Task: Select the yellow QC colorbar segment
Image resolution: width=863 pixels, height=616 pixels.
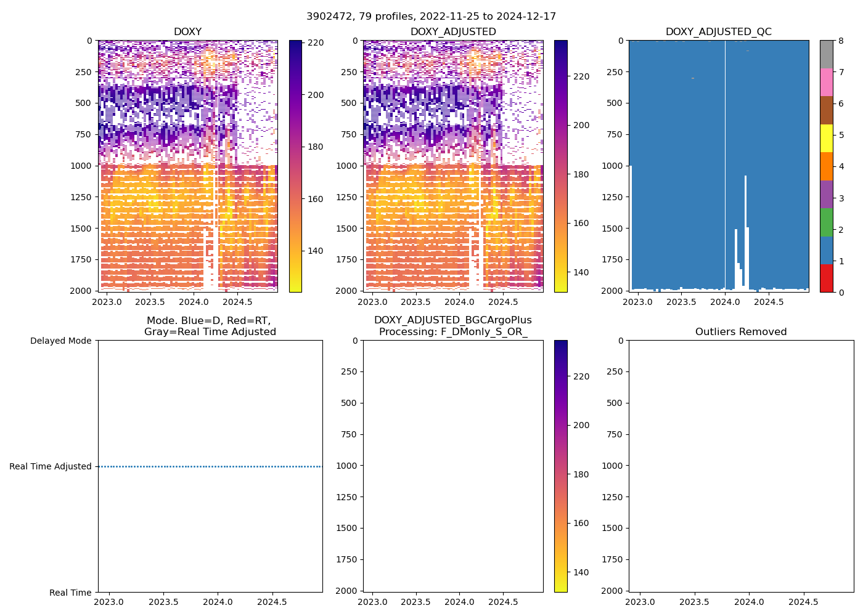Action: tap(826, 139)
